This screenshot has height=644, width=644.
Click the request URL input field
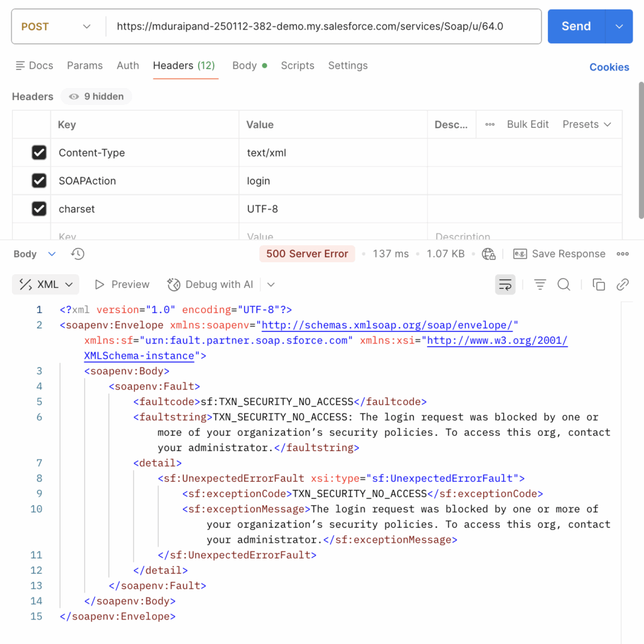pos(321,26)
